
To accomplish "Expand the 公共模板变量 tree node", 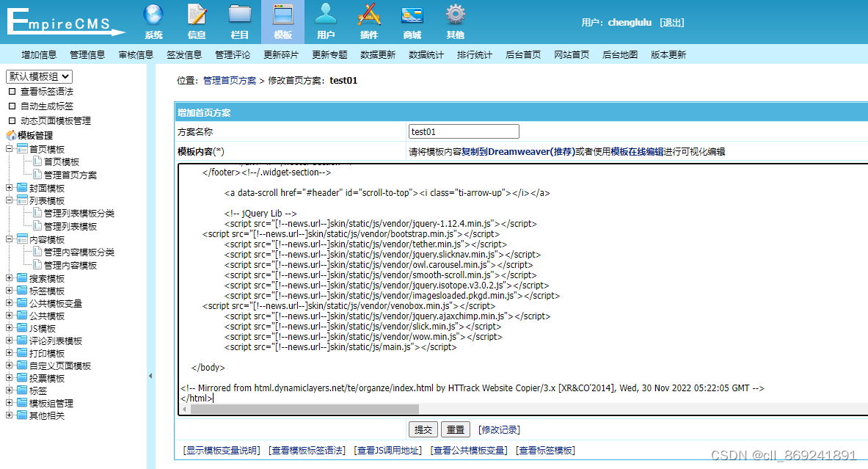I will [x=10, y=303].
